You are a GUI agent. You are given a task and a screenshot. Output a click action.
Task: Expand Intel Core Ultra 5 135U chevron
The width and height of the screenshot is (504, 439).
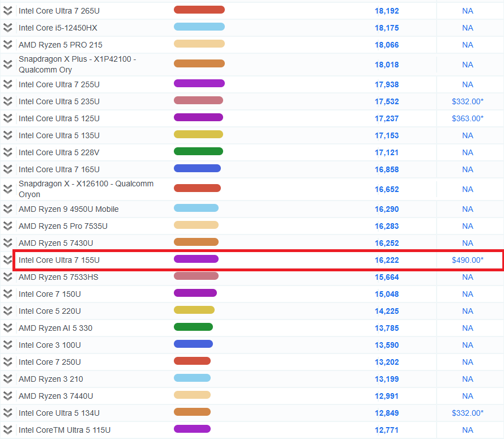[8, 135]
